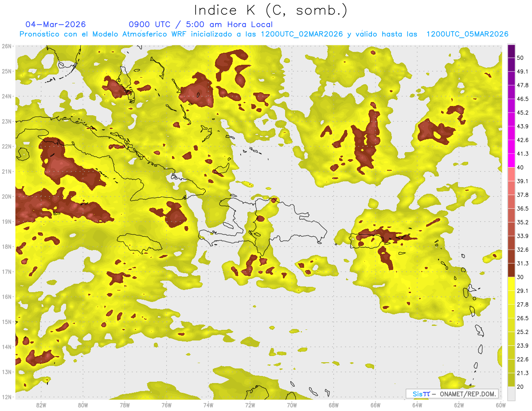Viewport: 532px width, 411px height.
Task: Click the longitude label '80W'
Action: 82,405
